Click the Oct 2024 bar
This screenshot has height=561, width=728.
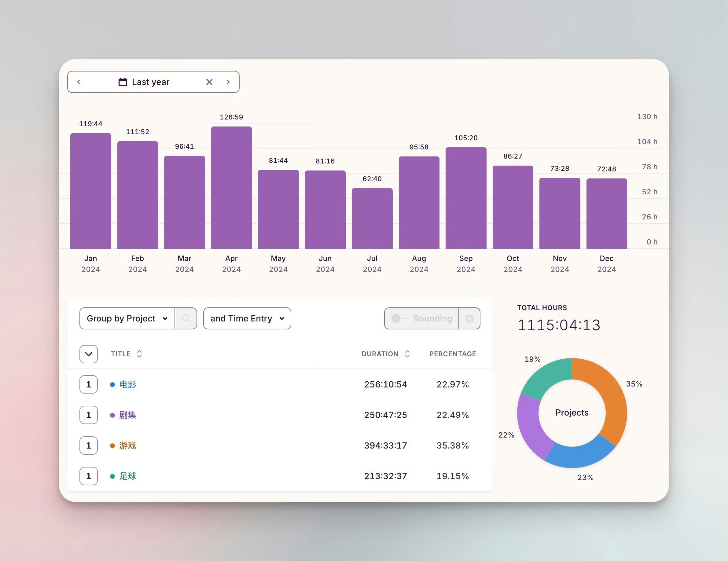point(513,207)
